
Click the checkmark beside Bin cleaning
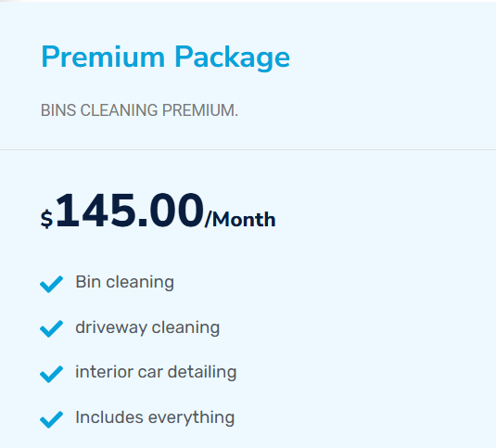tap(51, 284)
